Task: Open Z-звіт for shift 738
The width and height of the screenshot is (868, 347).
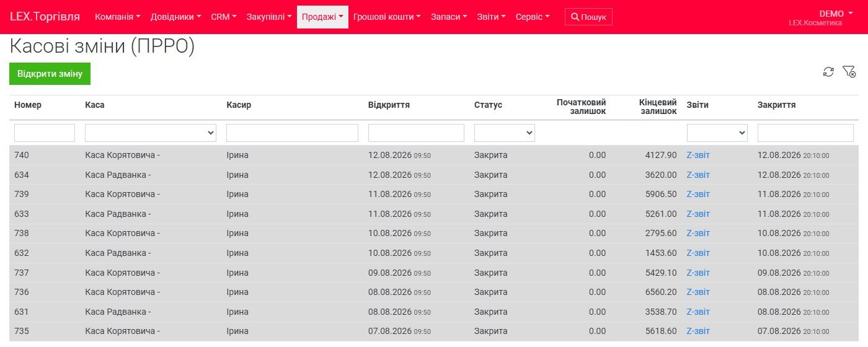Action: point(698,233)
